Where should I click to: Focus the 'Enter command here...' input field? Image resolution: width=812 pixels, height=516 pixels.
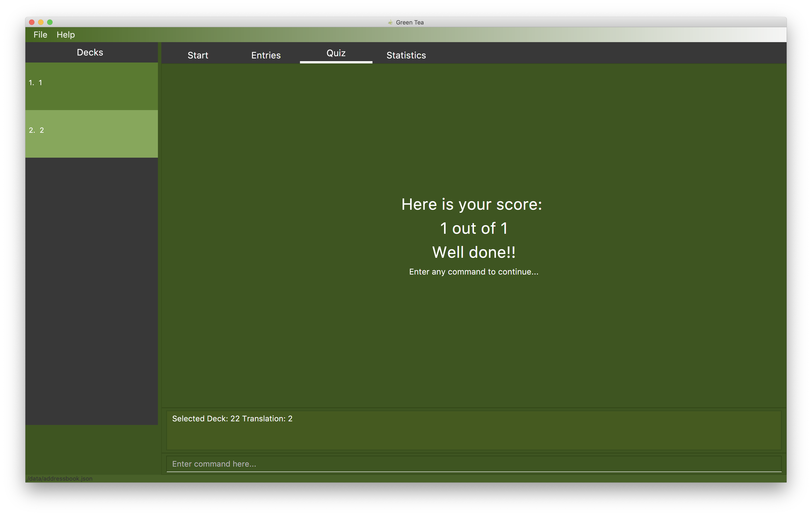click(474, 464)
